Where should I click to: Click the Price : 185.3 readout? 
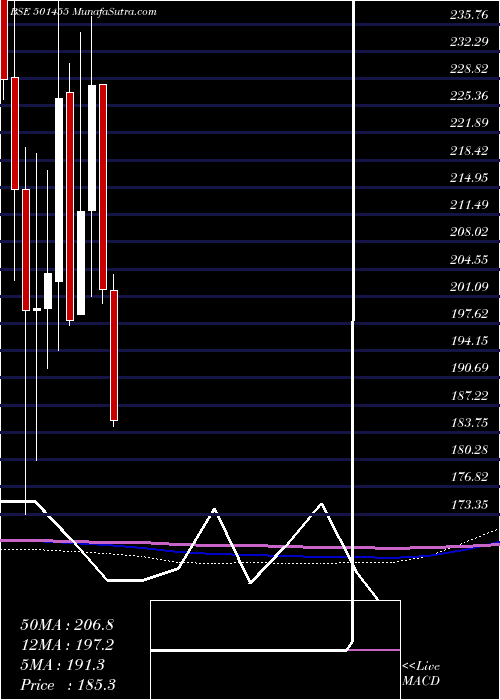(x=68, y=685)
